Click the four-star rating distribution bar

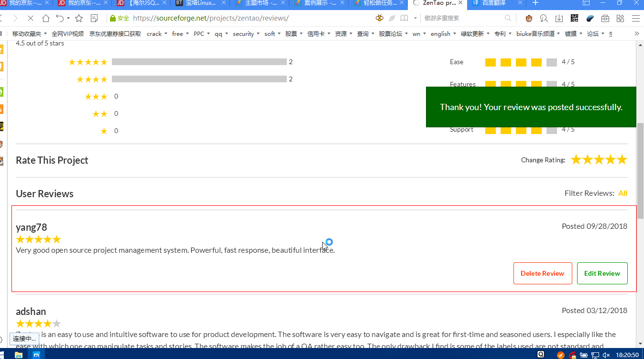tap(199, 79)
